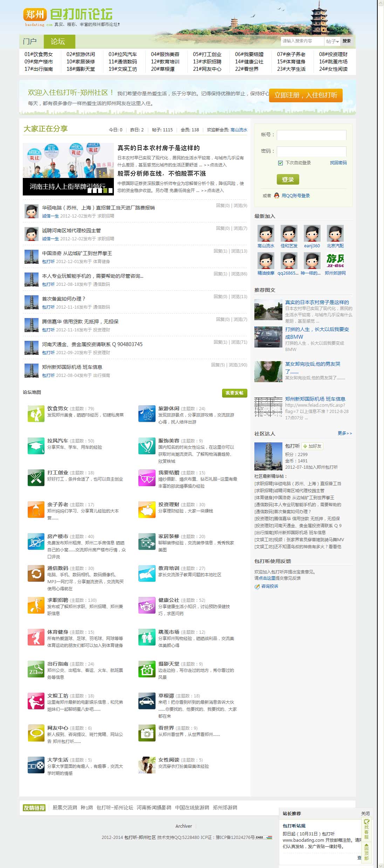Image resolution: width=384 pixels, height=868 pixels.
Task: Click 加好友 next to 包打听
Action: tap(313, 446)
